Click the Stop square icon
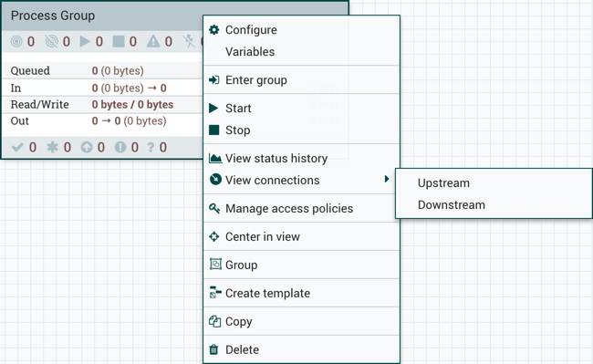The width and height of the screenshot is (593, 364). click(x=214, y=130)
